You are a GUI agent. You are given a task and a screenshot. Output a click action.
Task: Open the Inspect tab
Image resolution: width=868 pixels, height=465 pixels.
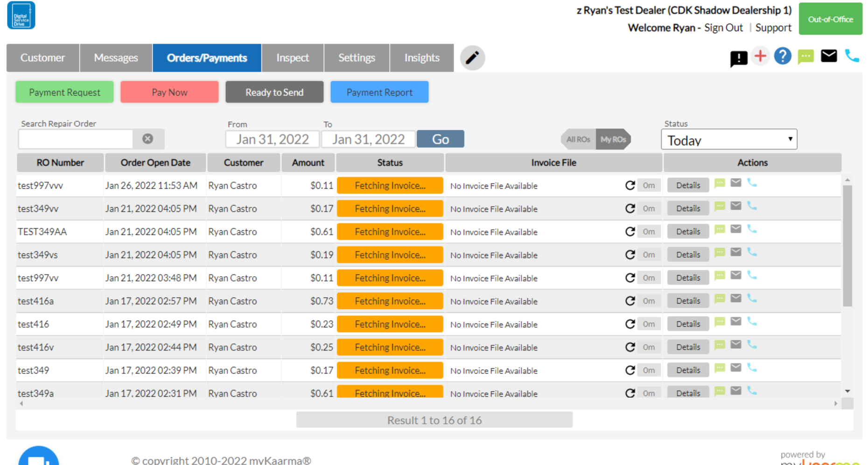click(293, 58)
